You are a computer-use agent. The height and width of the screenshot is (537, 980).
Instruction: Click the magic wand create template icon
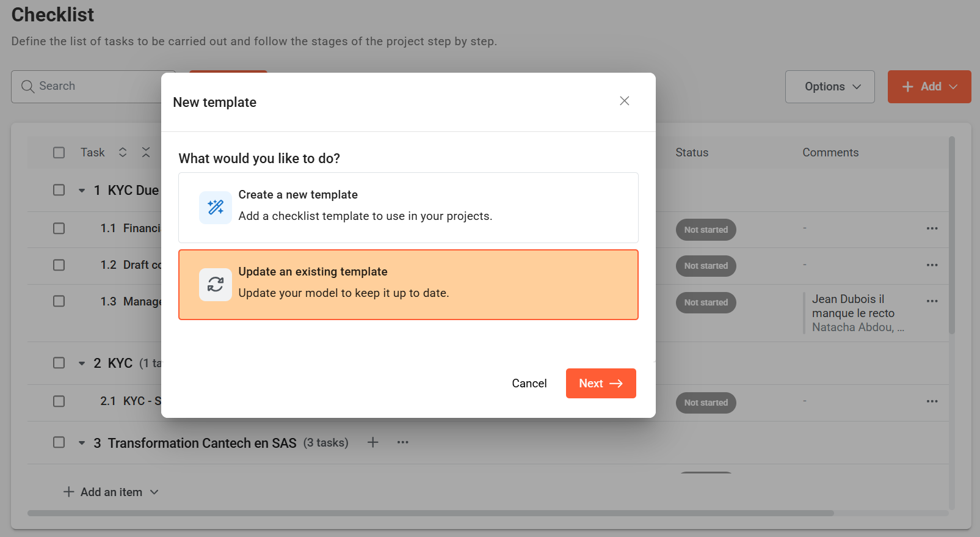pyautogui.click(x=215, y=208)
